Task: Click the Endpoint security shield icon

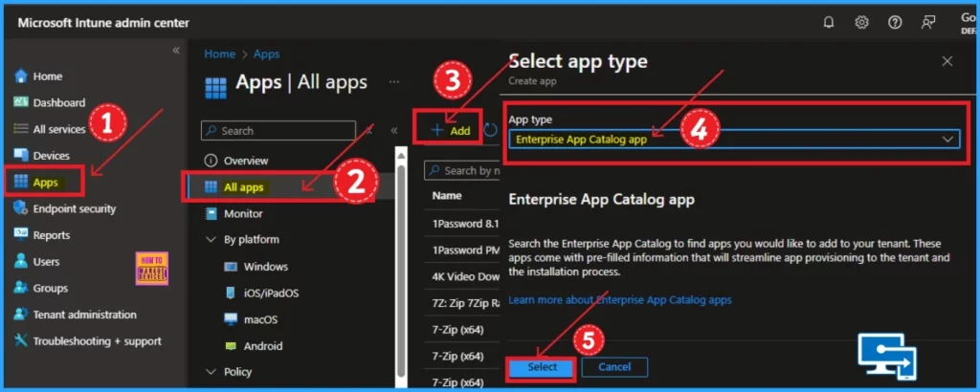Action: (21, 208)
